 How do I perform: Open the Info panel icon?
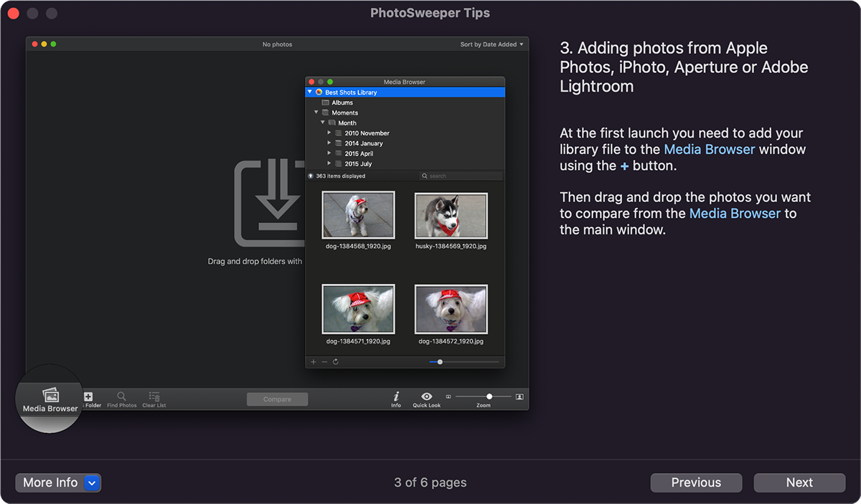point(396,396)
